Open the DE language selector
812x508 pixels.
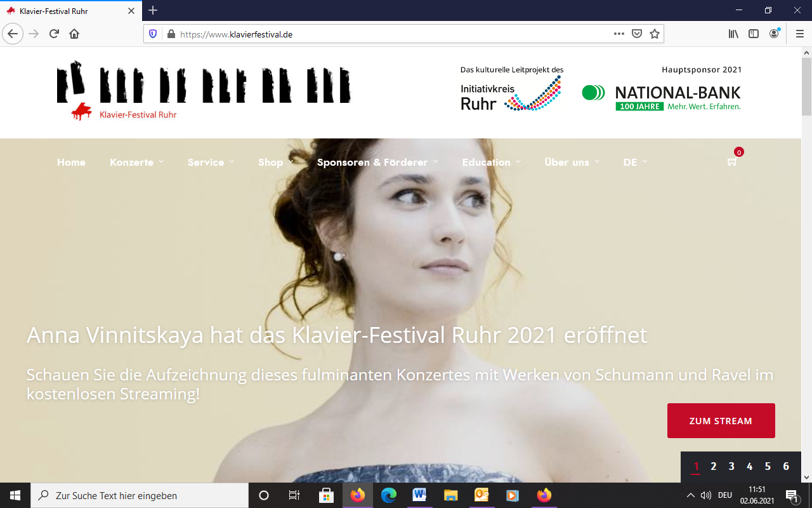[x=635, y=162]
